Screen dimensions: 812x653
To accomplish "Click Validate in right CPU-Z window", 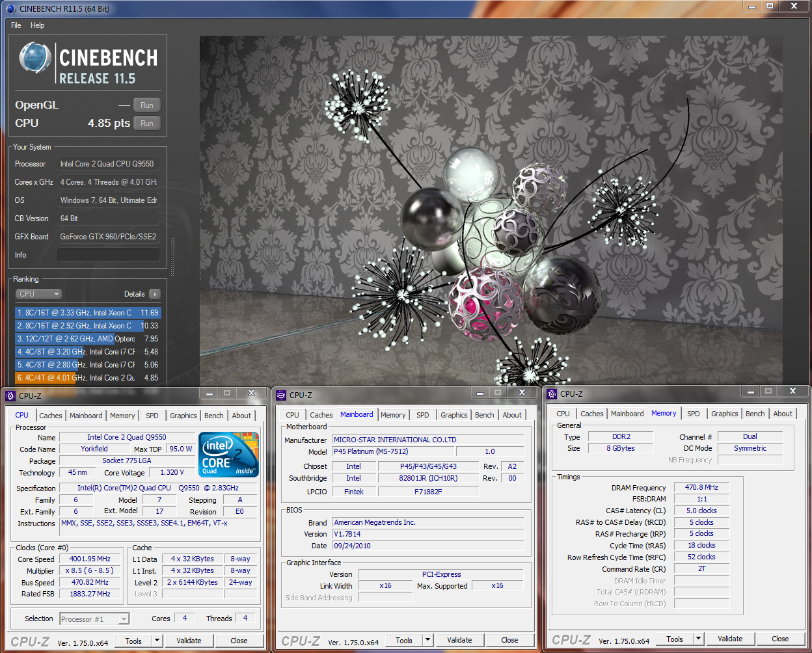I will tap(730, 639).
